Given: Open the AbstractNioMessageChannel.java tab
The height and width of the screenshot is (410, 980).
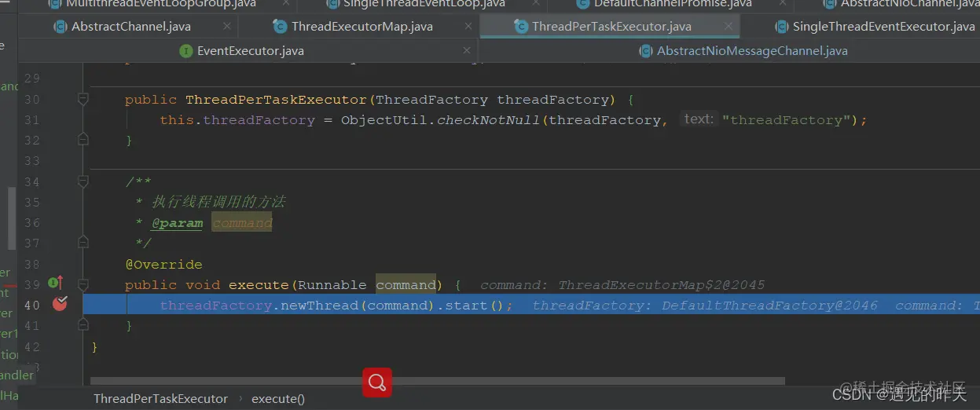Looking at the screenshot, I should 743,51.
